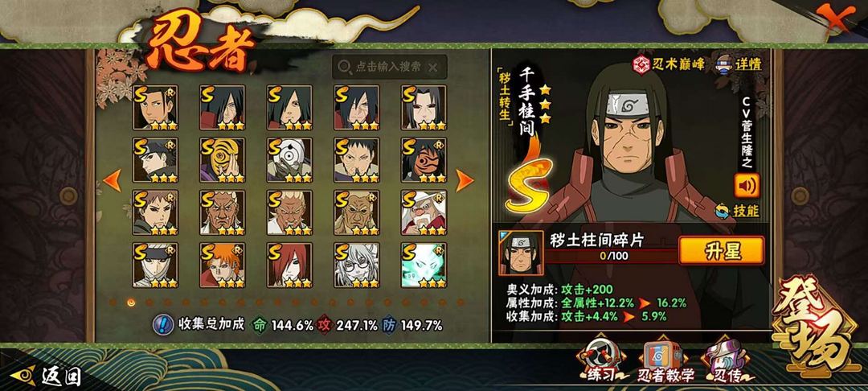Screen dimensions: 868x391
Task: Select the first page indicator dot
Action: [113, 303]
